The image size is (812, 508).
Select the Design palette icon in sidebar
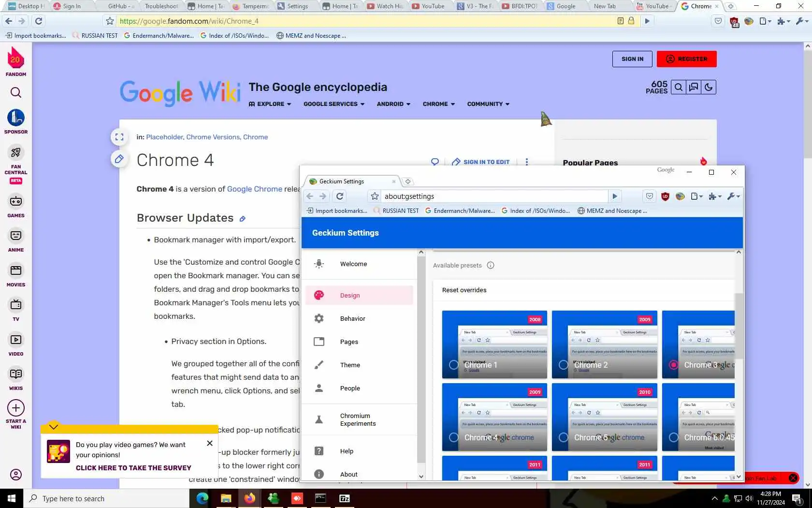click(x=319, y=296)
